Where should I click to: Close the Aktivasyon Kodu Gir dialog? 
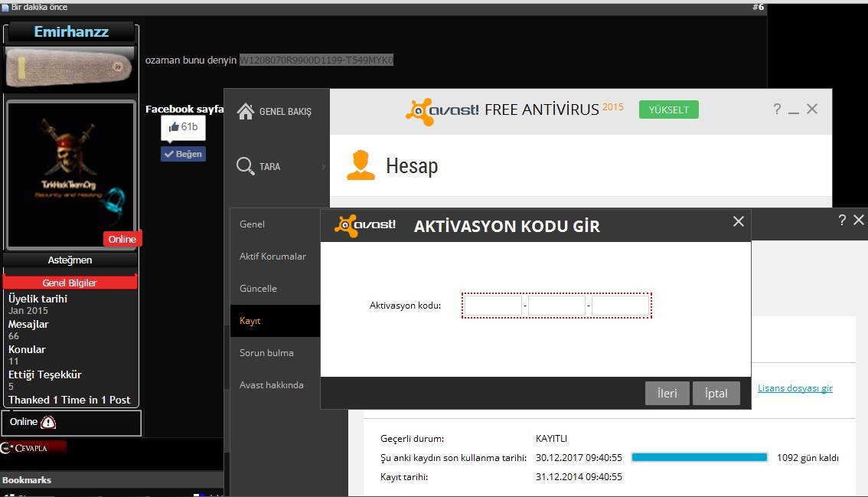[x=739, y=221]
